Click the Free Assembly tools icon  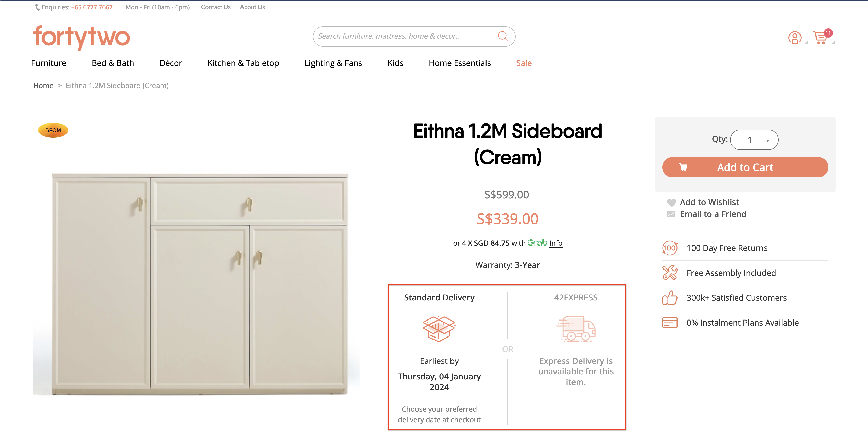670,273
